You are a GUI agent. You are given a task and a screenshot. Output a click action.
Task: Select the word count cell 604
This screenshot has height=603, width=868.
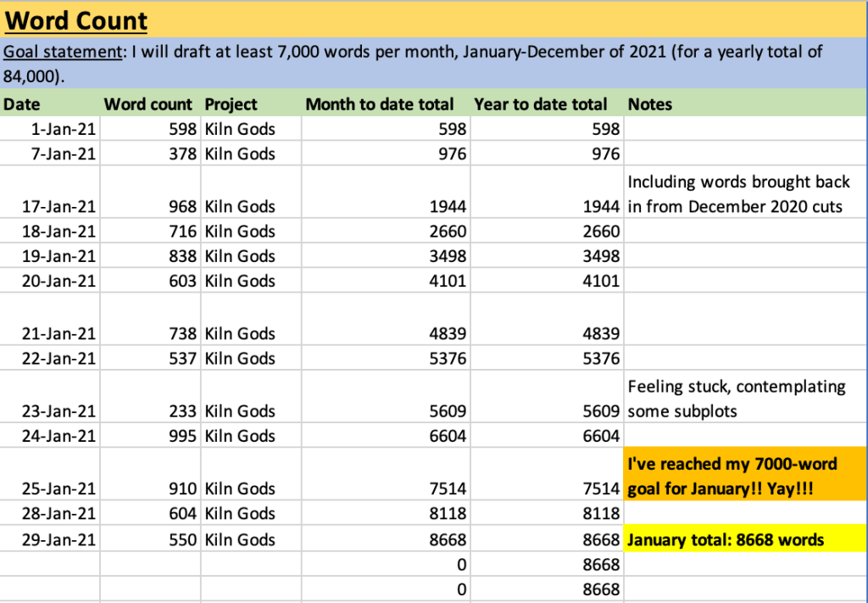pyautogui.click(x=150, y=513)
